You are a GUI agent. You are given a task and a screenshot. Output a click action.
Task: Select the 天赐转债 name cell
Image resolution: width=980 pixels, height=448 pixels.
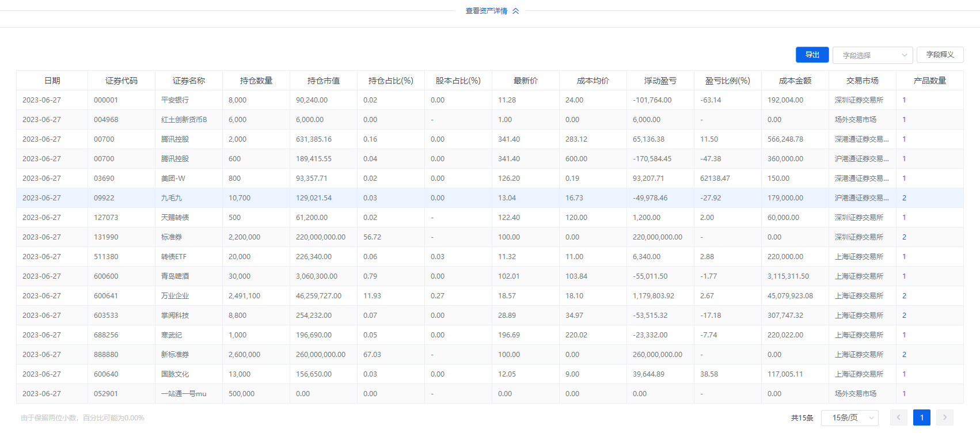coord(189,218)
